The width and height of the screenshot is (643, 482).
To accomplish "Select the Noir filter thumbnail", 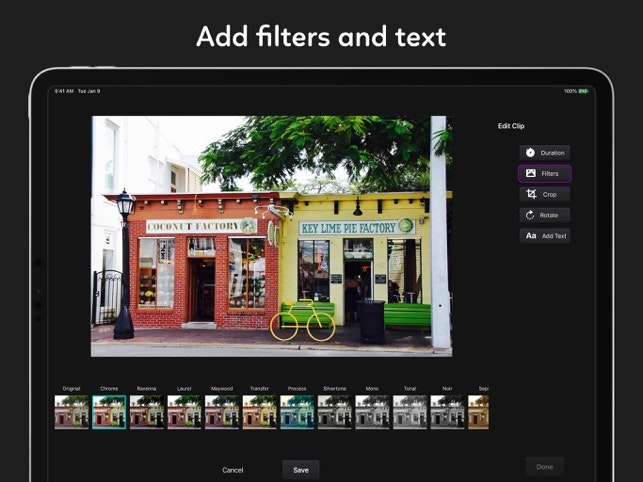I will [x=447, y=411].
